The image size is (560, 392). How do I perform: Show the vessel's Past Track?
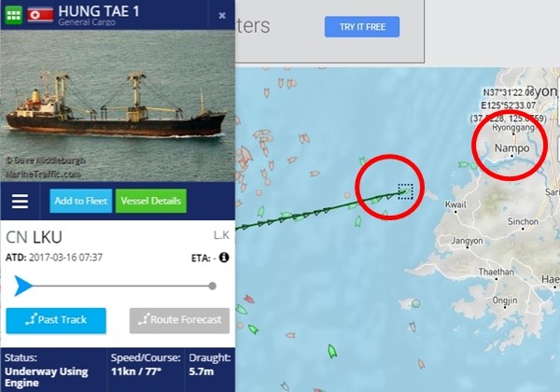[56, 320]
